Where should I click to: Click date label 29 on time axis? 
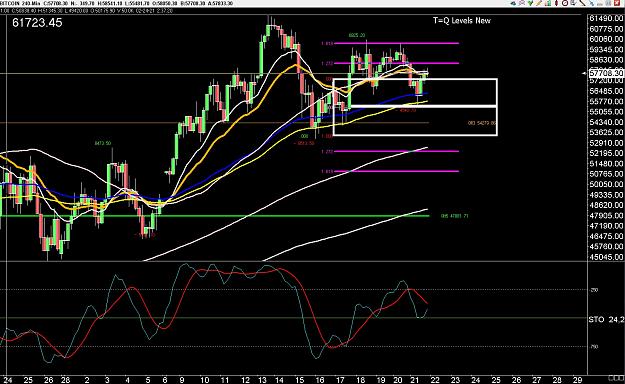(577, 380)
